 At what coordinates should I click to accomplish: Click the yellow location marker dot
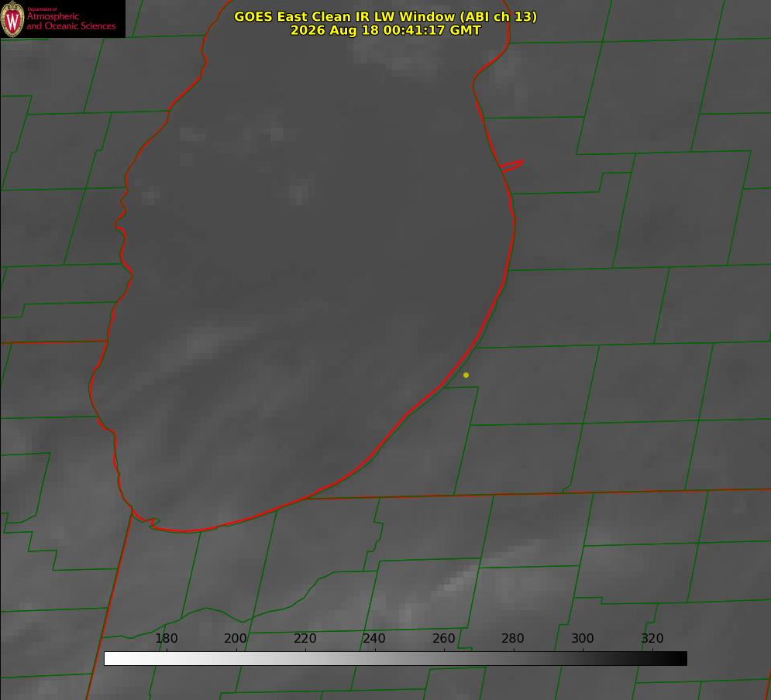point(466,375)
